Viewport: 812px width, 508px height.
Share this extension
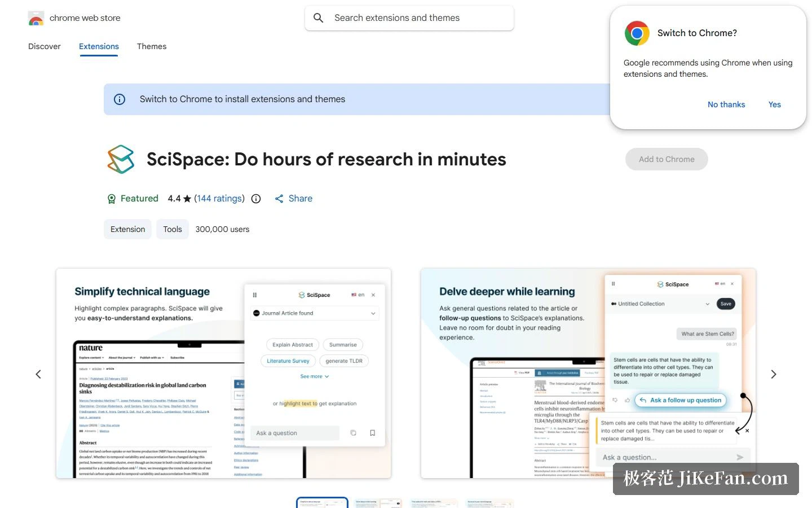coord(293,199)
